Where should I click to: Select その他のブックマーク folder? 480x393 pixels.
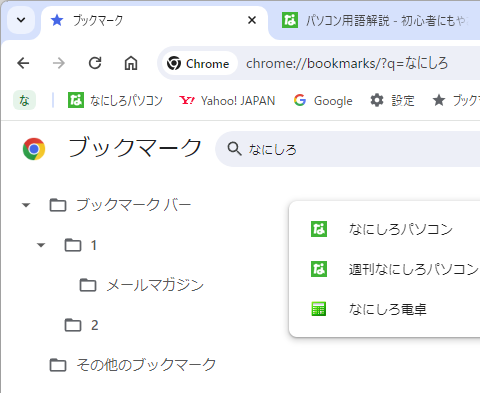point(133,365)
